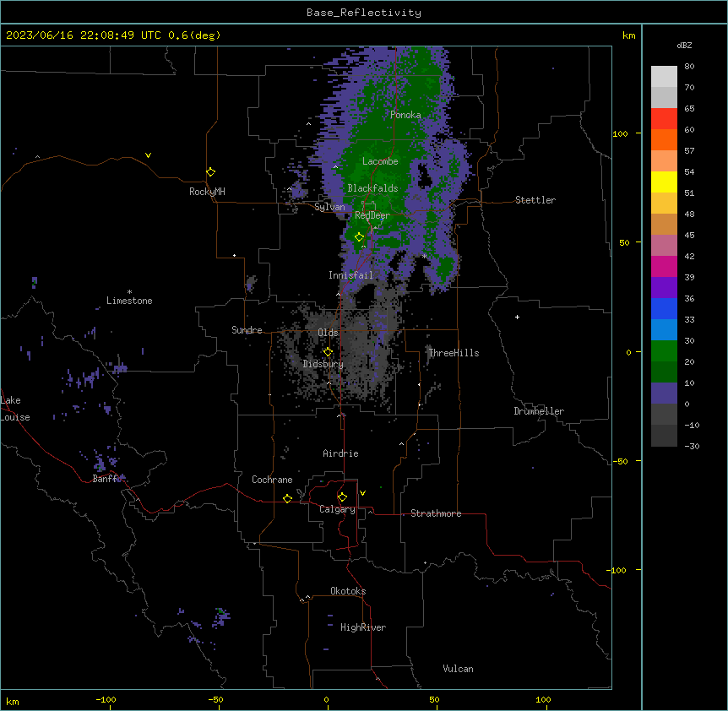Click the 45 value in dBZ legend
The image size is (728, 711).
pos(689,236)
